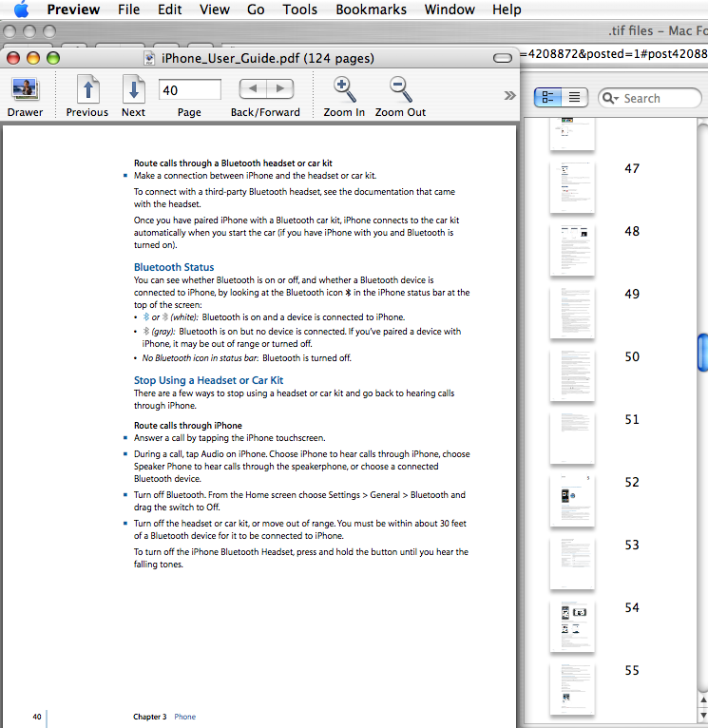Image resolution: width=708 pixels, height=728 pixels.
Task: Show more toolbar items via double-chevron
Action: pos(509,96)
